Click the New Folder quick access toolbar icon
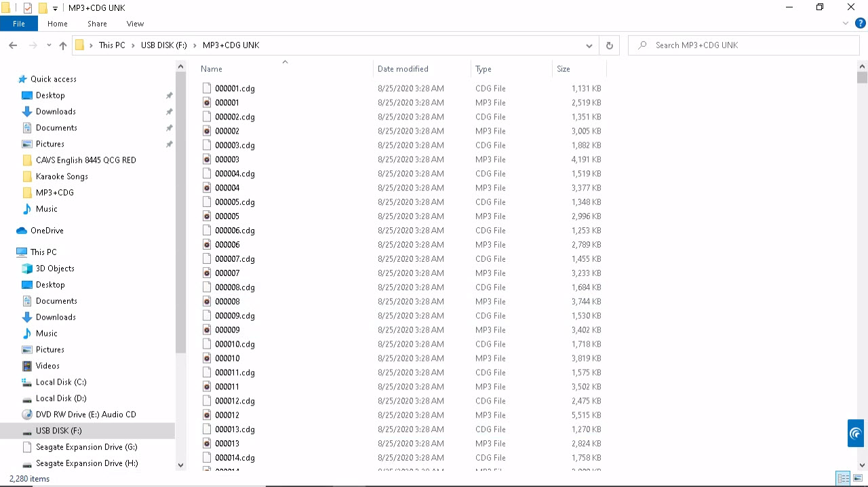This screenshot has width=868, height=487. (x=42, y=7)
